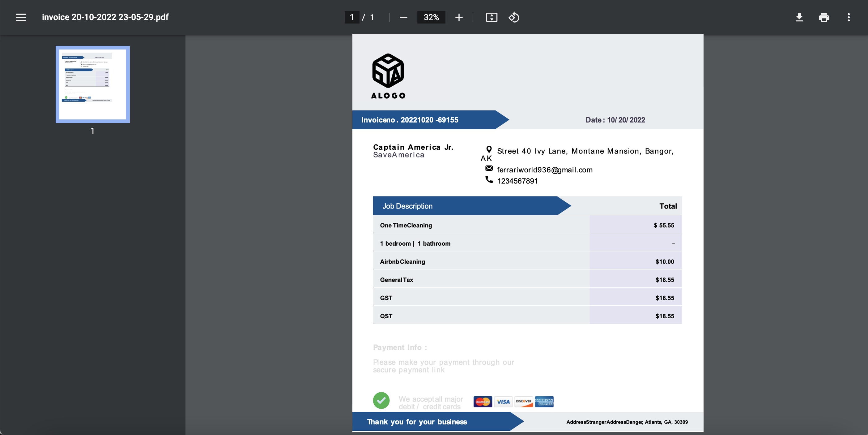Click the 'QST' row label

(x=386, y=316)
